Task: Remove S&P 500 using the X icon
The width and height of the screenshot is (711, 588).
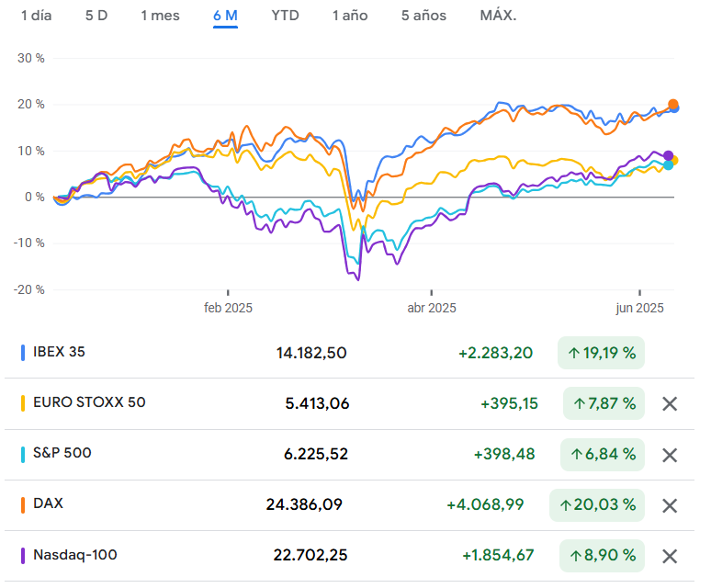Action: [x=670, y=454]
